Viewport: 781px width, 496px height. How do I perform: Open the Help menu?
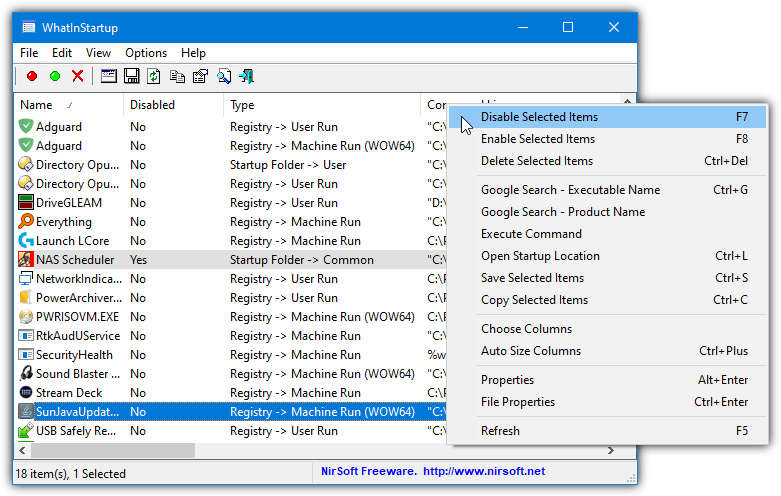pos(193,53)
